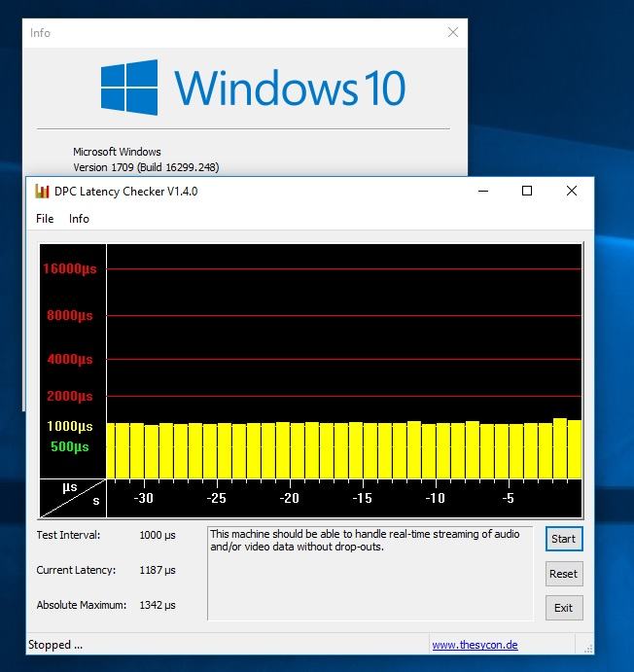Close the Info dialog window
Viewport: 634px width, 672px height.
click(453, 32)
